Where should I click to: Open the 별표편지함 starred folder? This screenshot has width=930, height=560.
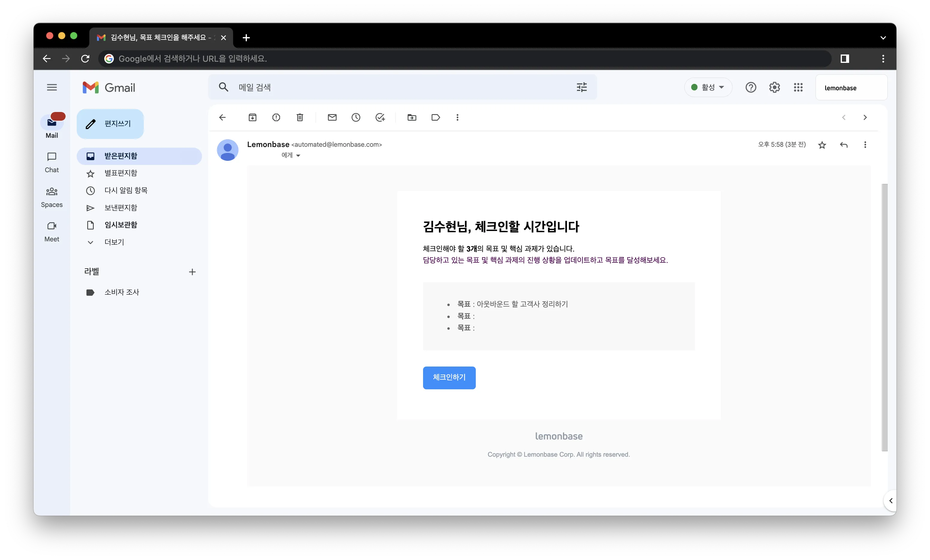(x=139, y=173)
